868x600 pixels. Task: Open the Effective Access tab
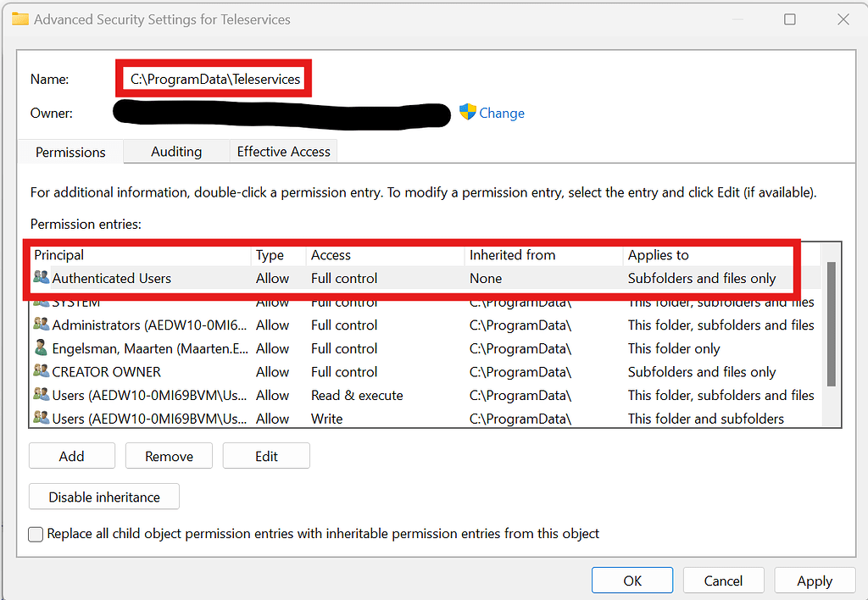pyautogui.click(x=283, y=152)
